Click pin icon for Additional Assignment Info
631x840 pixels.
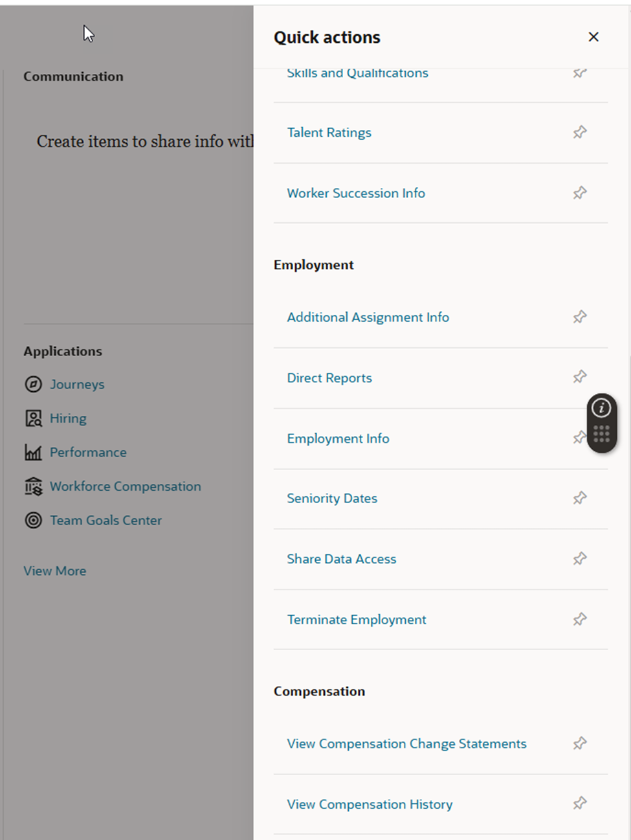pyautogui.click(x=580, y=317)
